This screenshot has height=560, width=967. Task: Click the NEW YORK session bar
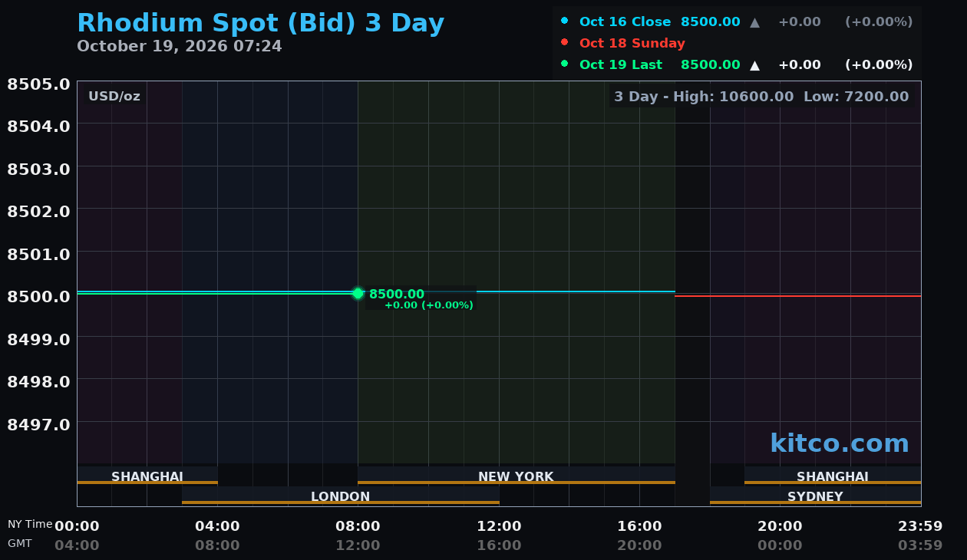[516, 476]
